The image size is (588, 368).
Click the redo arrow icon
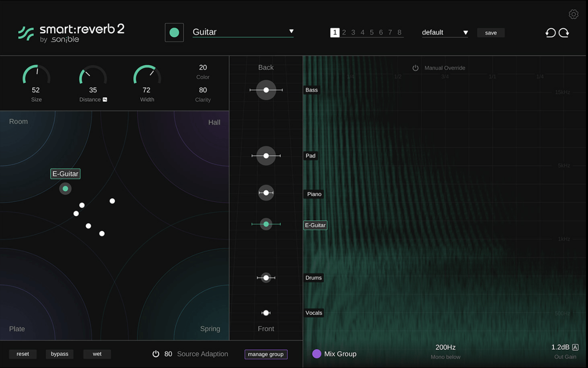tap(564, 32)
